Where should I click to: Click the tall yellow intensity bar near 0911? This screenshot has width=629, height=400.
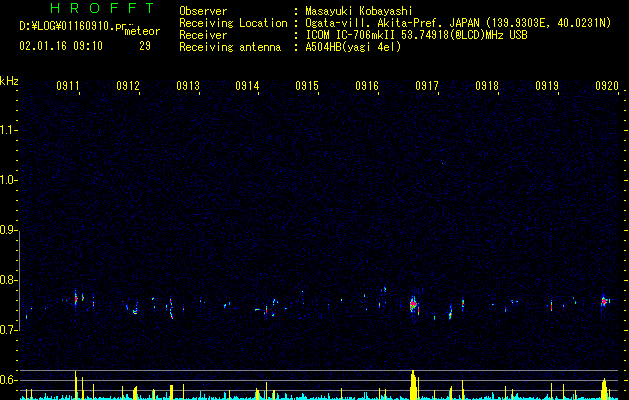click(x=75, y=385)
